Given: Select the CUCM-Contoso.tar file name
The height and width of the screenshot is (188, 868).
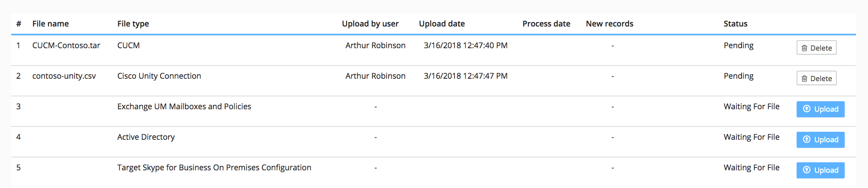Looking at the screenshot, I should pos(66,45).
